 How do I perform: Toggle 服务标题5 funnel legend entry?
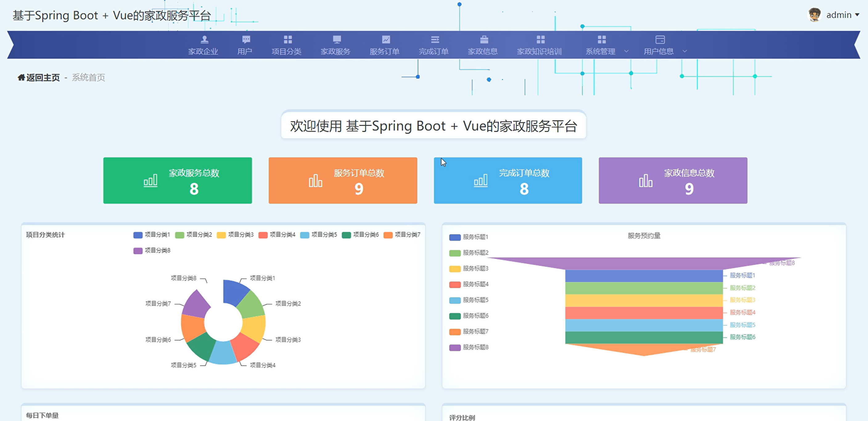pyautogui.click(x=469, y=300)
